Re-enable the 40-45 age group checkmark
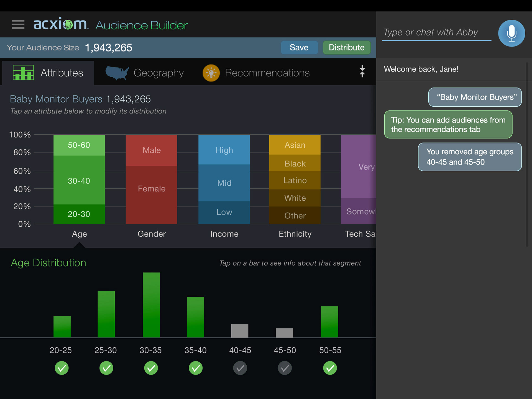Viewport: 532px width, 399px height. pyautogui.click(x=240, y=368)
